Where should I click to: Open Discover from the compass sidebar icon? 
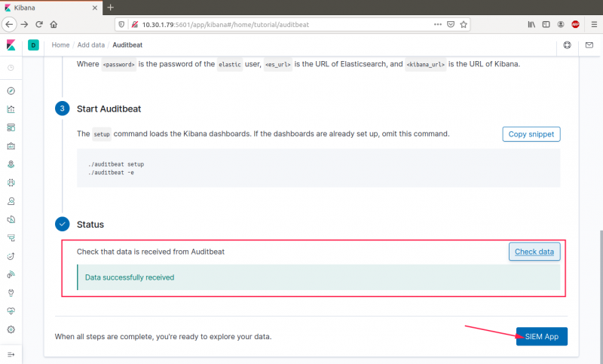click(x=11, y=90)
